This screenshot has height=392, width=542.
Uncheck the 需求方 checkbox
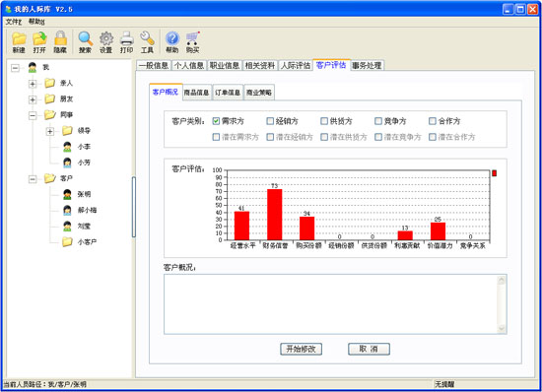[216, 121]
